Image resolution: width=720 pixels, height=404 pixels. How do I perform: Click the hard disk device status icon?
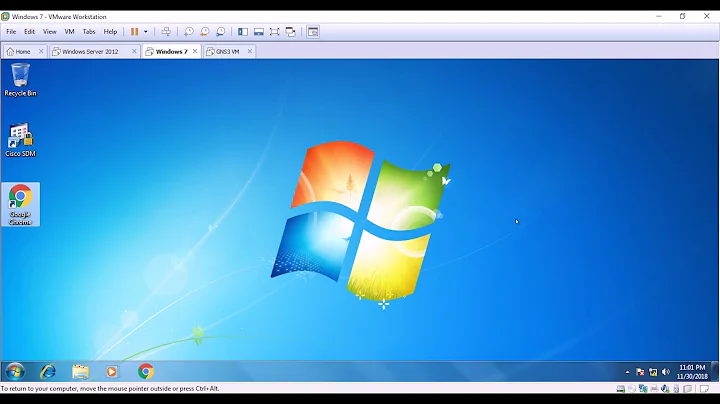click(621, 389)
